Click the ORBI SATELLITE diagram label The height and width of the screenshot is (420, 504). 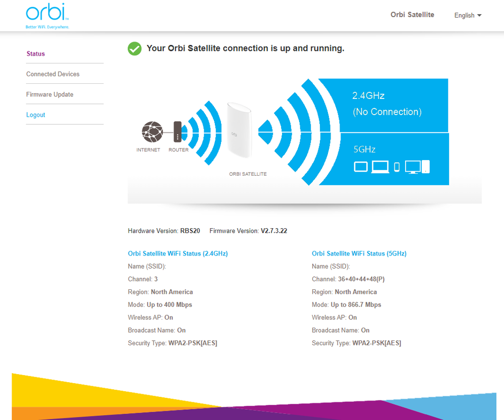(248, 174)
